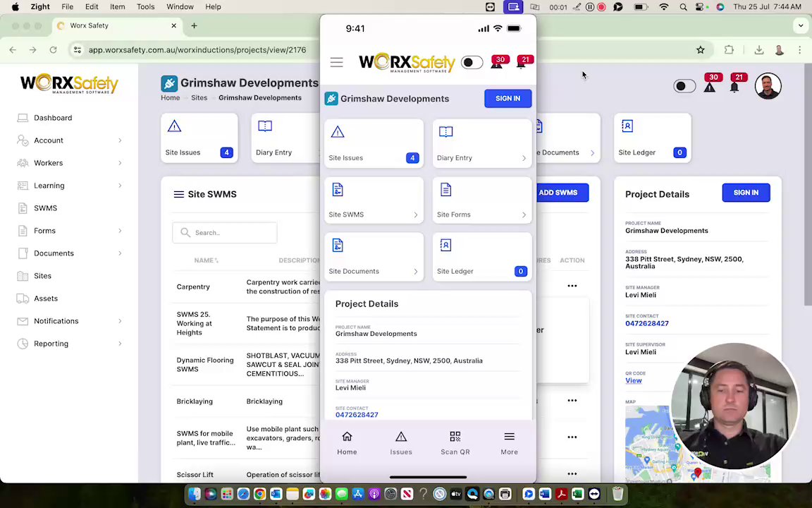Screen dimensions: 812x508
Task: Click SIGN IN in desktop Project Details
Action: (746, 193)
